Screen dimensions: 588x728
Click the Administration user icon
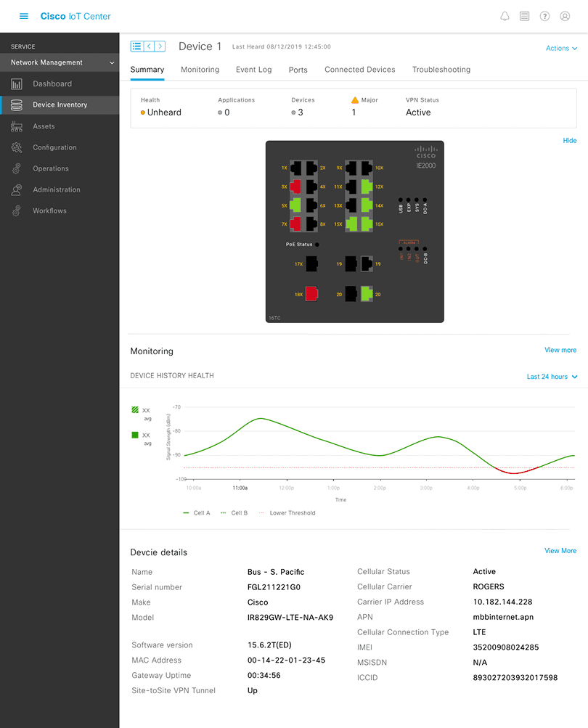[x=16, y=190]
